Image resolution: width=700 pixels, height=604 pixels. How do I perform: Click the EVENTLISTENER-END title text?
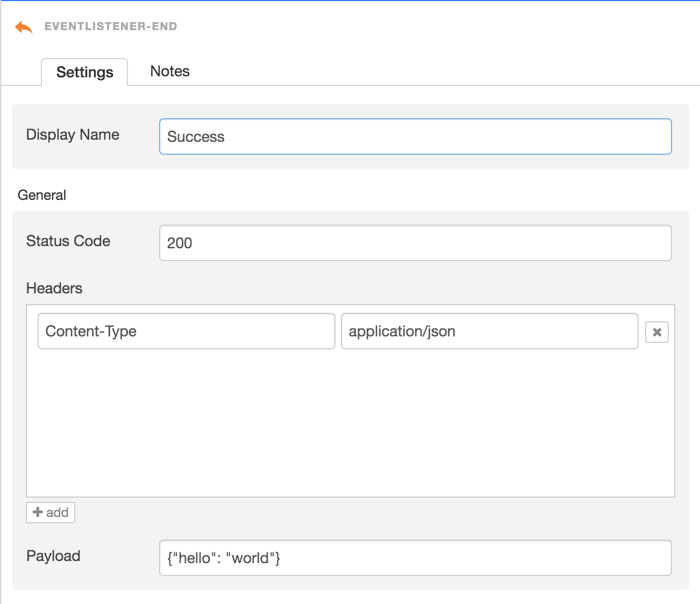tap(111, 26)
